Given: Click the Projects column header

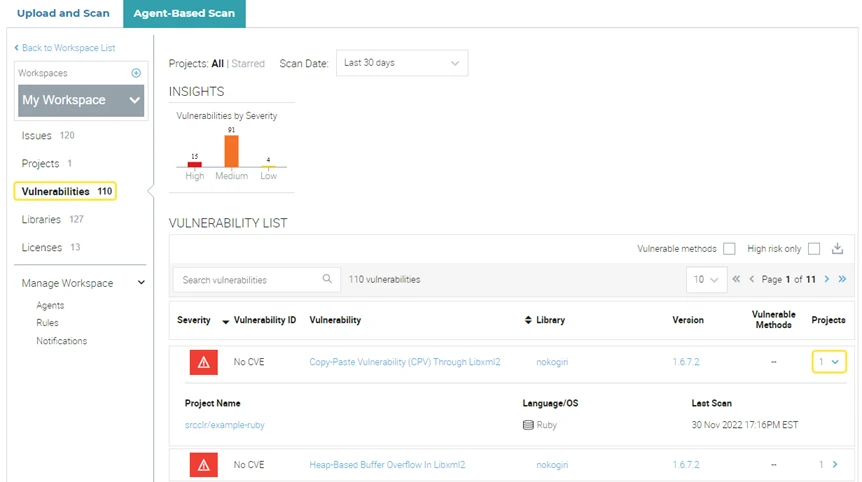Looking at the screenshot, I should (x=828, y=320).
